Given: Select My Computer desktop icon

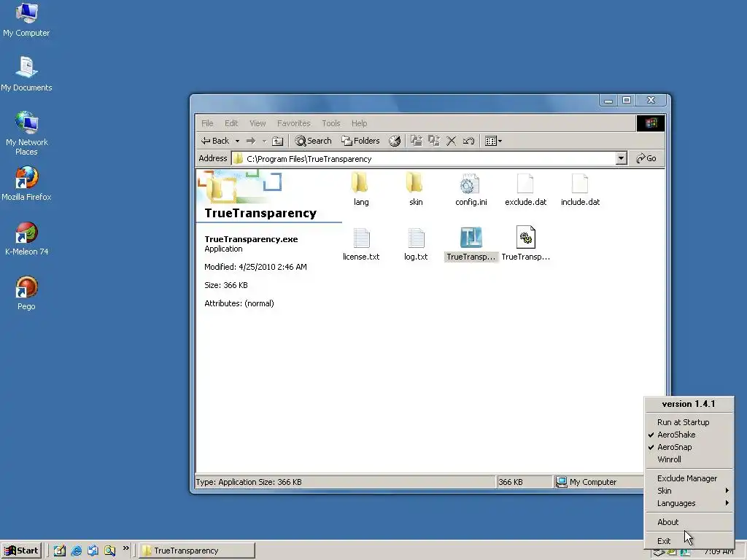Looking at the screenshot, I should pos(26,20).
